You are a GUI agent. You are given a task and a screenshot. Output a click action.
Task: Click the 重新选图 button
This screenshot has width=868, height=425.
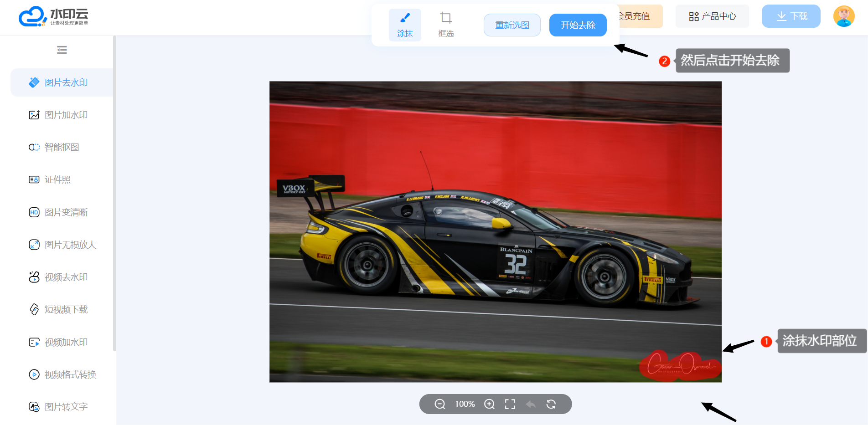[512, 25]
